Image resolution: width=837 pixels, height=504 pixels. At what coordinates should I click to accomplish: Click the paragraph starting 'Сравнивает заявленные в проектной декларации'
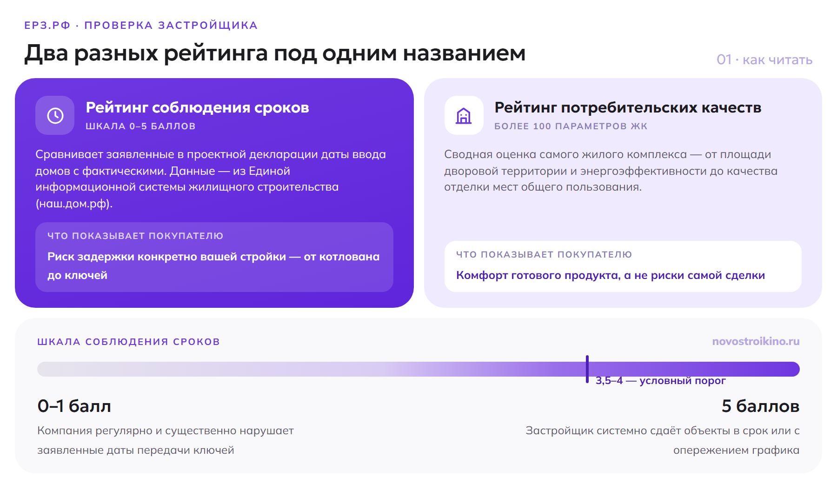[x=211, y=179]
